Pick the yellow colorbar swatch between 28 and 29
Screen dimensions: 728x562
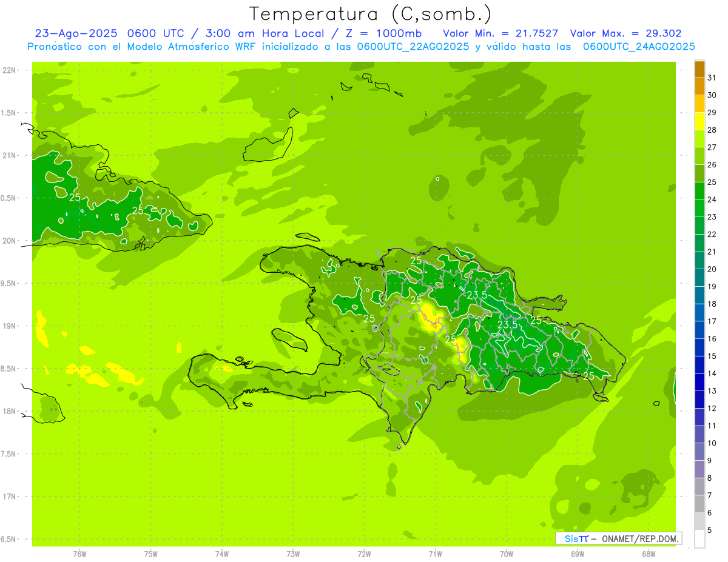(699, 121)
